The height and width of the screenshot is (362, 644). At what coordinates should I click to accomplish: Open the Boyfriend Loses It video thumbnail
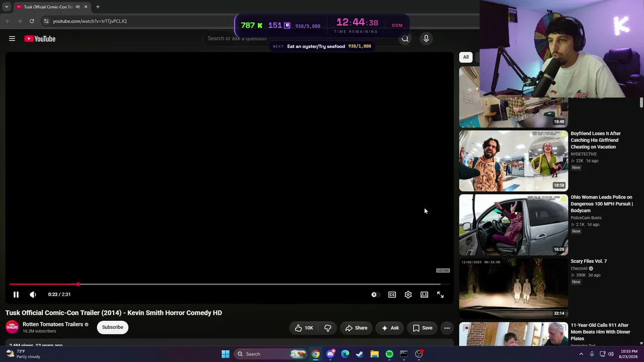point(513,161)
